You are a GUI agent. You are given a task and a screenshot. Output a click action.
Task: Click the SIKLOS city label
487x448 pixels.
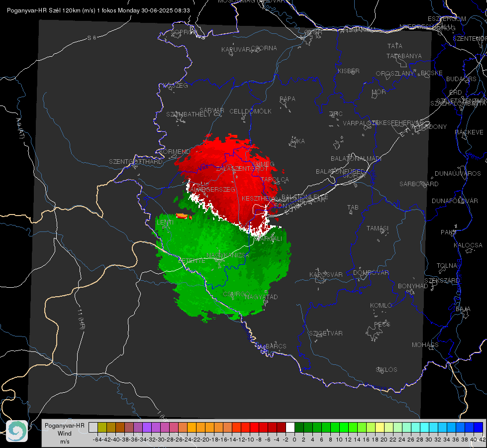pyautogui.click(x=387, y=370)
